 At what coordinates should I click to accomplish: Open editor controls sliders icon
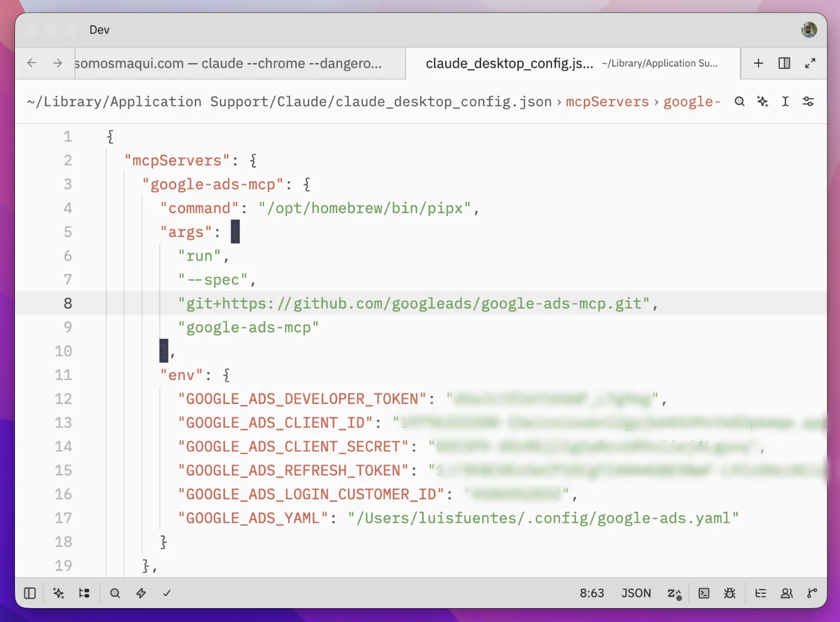[808, 101]
